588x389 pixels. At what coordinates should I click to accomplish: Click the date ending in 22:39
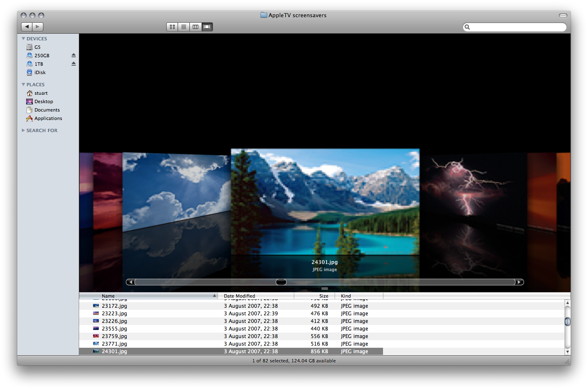coord(251,314)
